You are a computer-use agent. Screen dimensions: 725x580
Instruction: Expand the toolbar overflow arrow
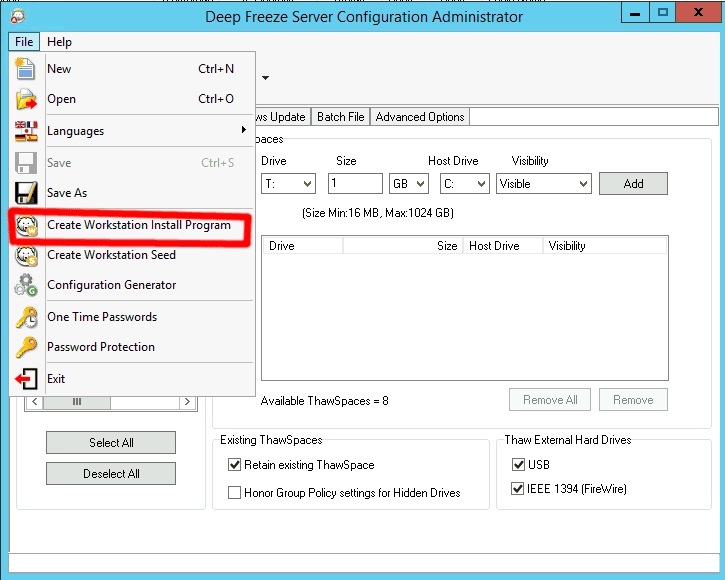click(265, 78)
